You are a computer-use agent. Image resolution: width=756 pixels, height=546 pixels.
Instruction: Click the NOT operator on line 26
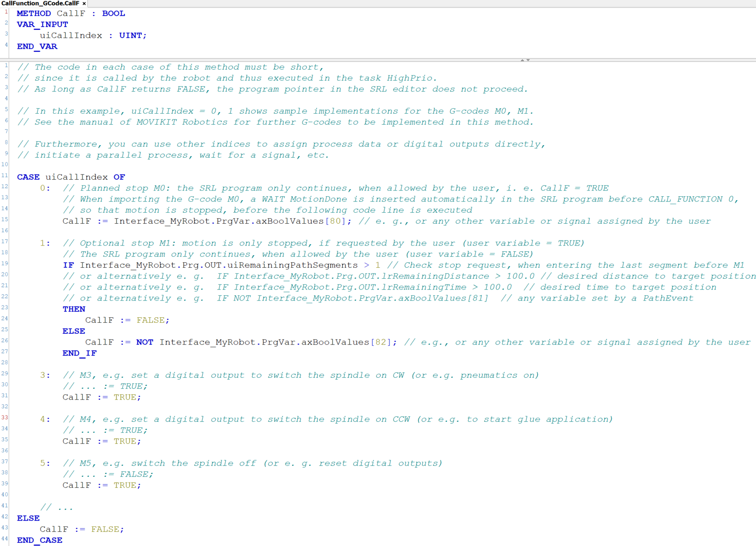(144, 342)
